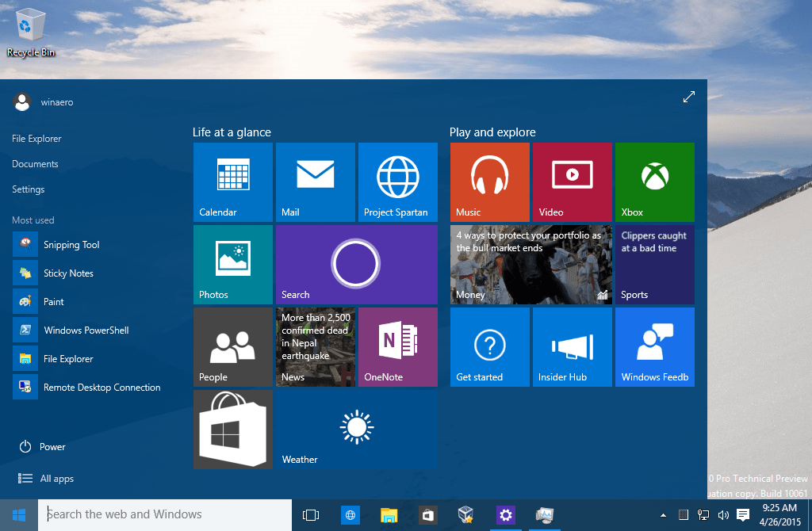Open the Calendar tile

click(233, 182)
